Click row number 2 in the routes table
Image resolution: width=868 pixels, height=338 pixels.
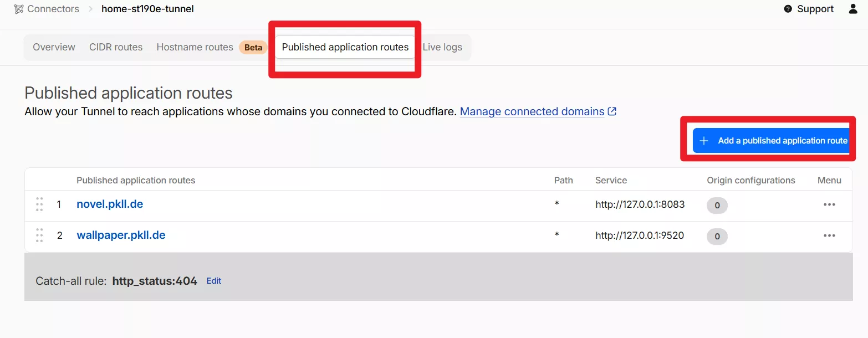pos(59,235)
